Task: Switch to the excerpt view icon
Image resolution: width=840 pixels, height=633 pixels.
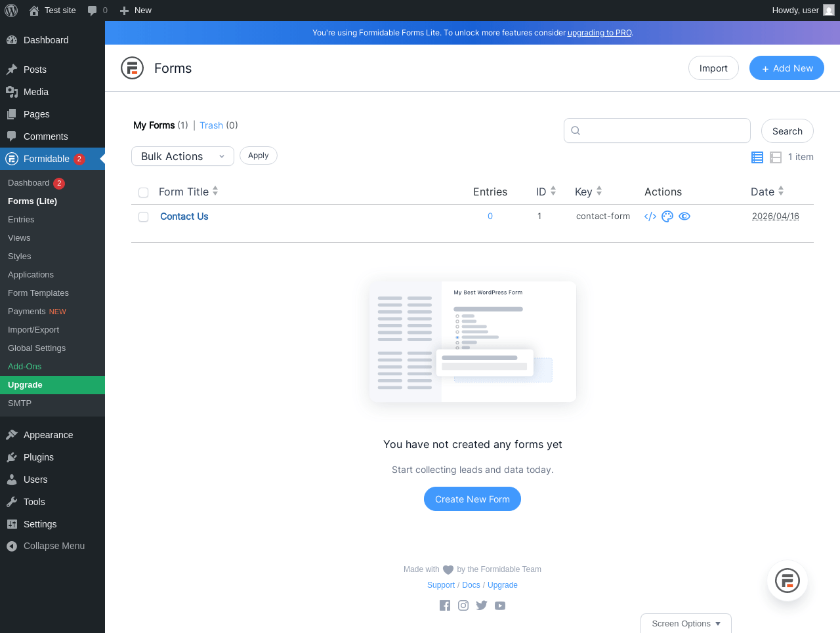Action: click(776, 157)
